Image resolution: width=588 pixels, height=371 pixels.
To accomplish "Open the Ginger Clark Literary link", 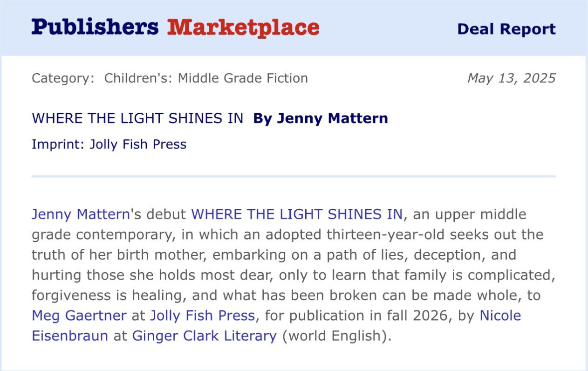I will pos(205,336).
